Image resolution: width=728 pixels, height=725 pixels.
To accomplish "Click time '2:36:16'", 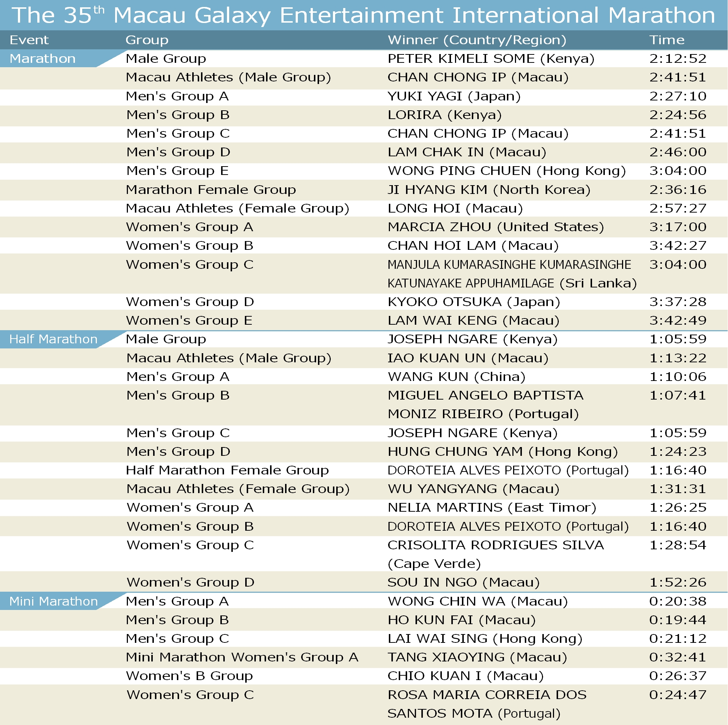I will click(x=678, y=190).
